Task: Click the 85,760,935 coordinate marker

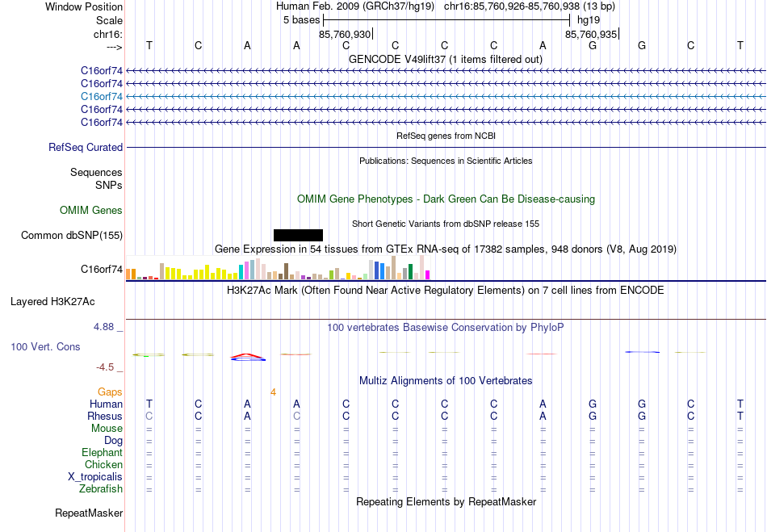Action: [591, 34]
